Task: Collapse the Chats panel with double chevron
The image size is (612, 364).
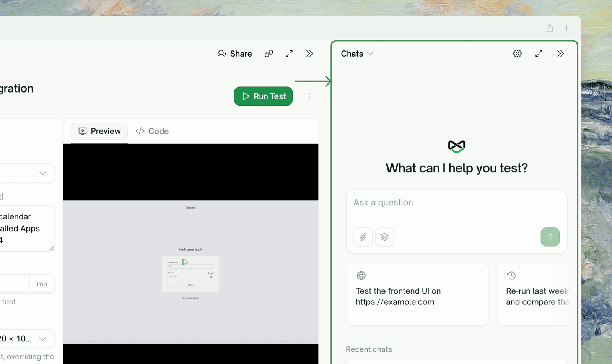Action: tap(561, 54)
